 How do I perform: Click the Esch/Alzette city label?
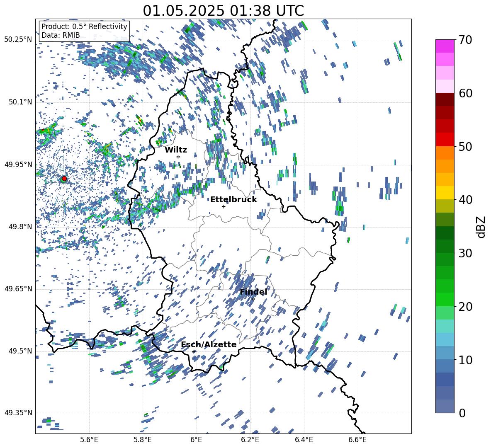tap(209, 344)
